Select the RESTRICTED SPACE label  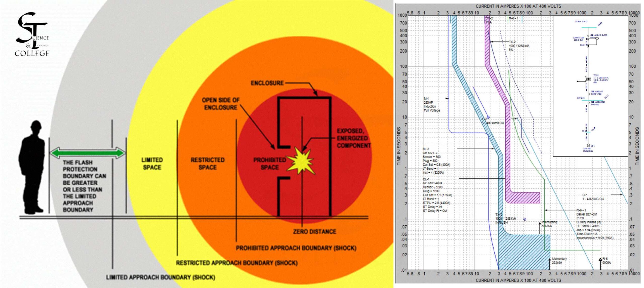207,163
